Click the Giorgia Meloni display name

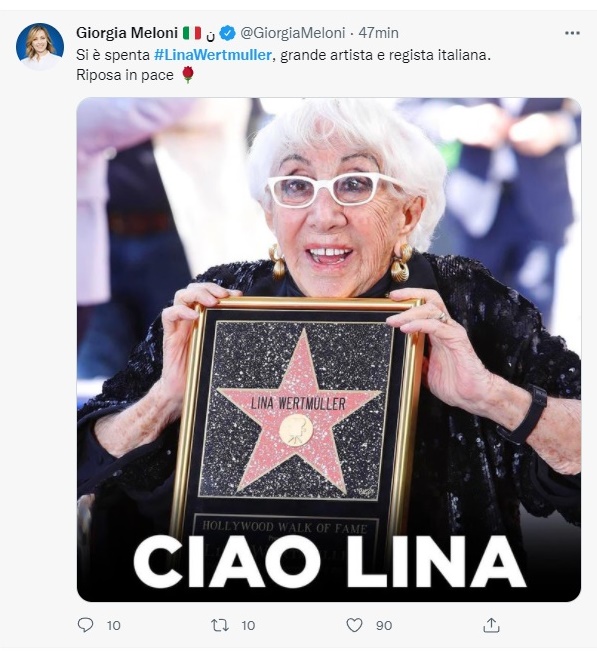[x=127, y=33]
